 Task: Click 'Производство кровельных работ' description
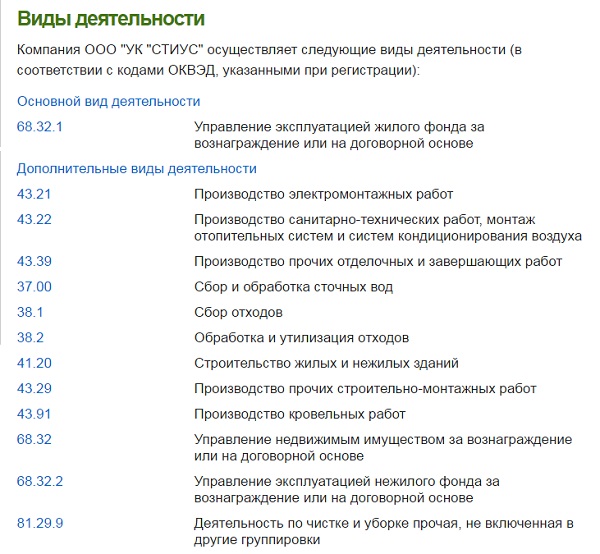click(x=300, y=414)
